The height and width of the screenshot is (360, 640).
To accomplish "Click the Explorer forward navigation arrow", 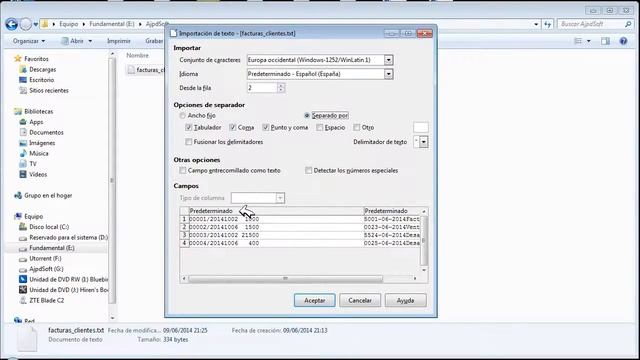I will (x=25, y=24).
